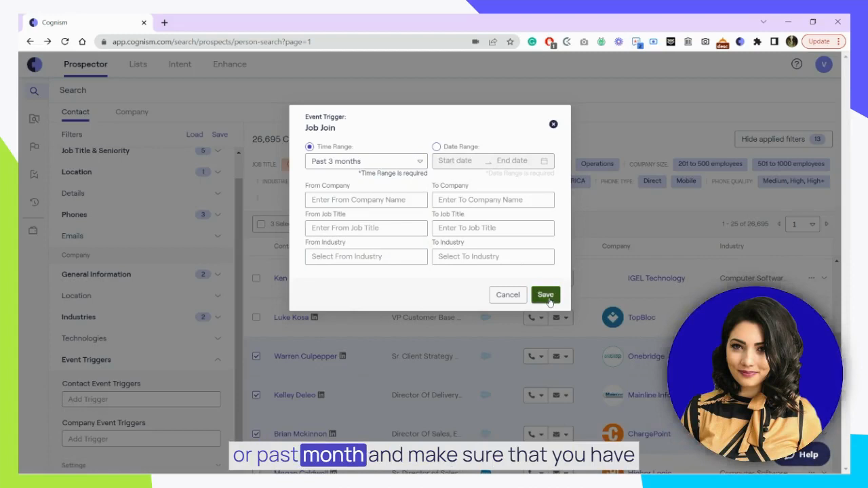Open the Prospector tab
Viewport: 868px width, 488px height.
coord(85,64)
